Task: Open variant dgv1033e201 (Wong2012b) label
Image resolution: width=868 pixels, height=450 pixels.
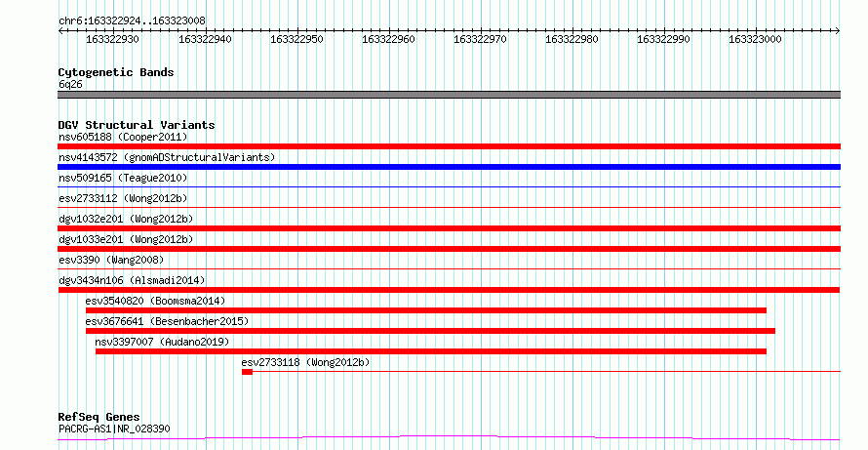Action: 126,239
